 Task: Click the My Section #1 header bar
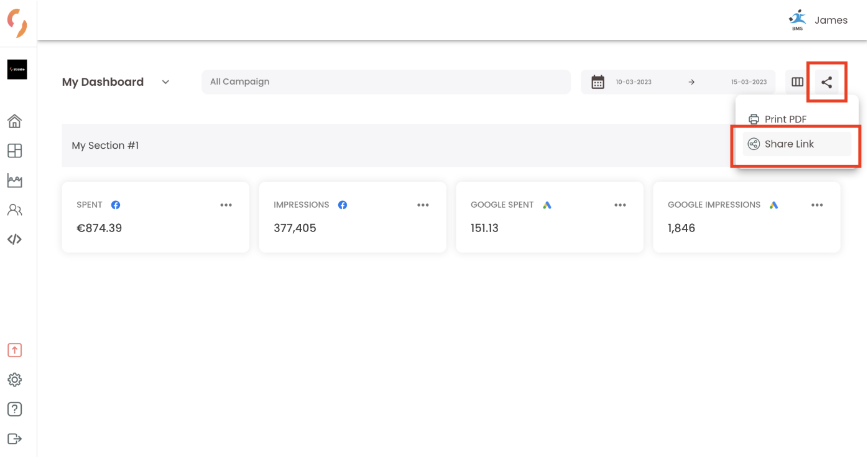[398, 145]
